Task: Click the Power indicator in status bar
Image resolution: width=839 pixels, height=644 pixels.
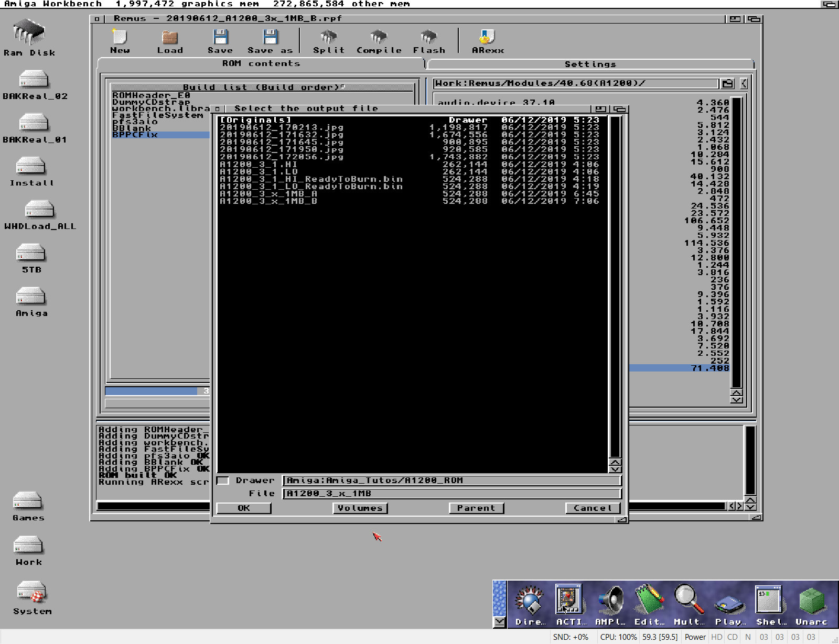Action: (x=695, y=637)
